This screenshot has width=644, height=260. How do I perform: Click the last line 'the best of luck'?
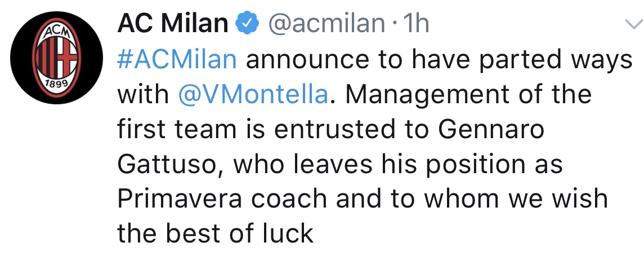click(216, 233)
